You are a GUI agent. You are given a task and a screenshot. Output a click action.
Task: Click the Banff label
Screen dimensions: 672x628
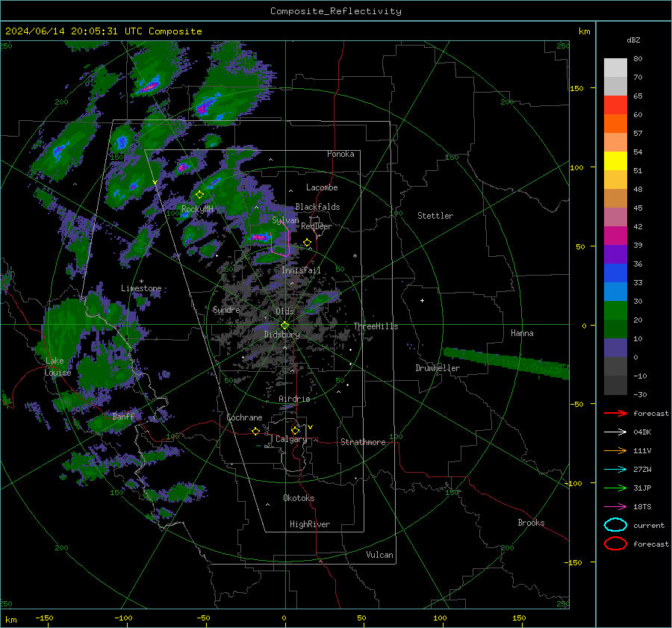point(123,416)
